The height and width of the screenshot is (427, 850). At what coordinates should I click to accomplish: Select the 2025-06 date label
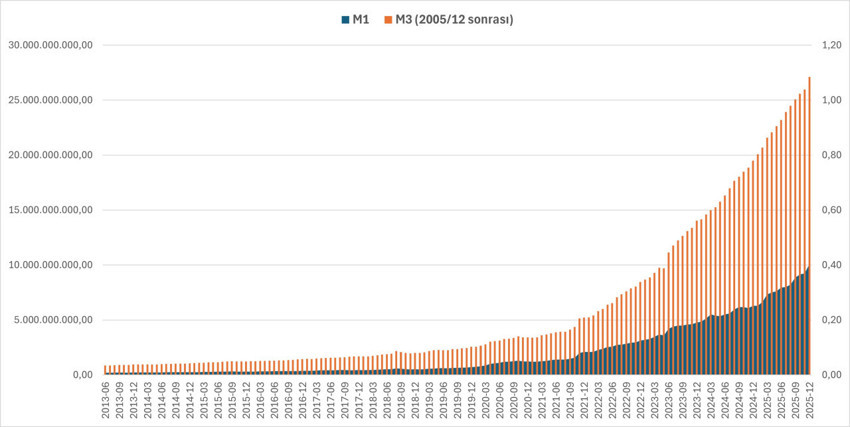pos(782,399)
